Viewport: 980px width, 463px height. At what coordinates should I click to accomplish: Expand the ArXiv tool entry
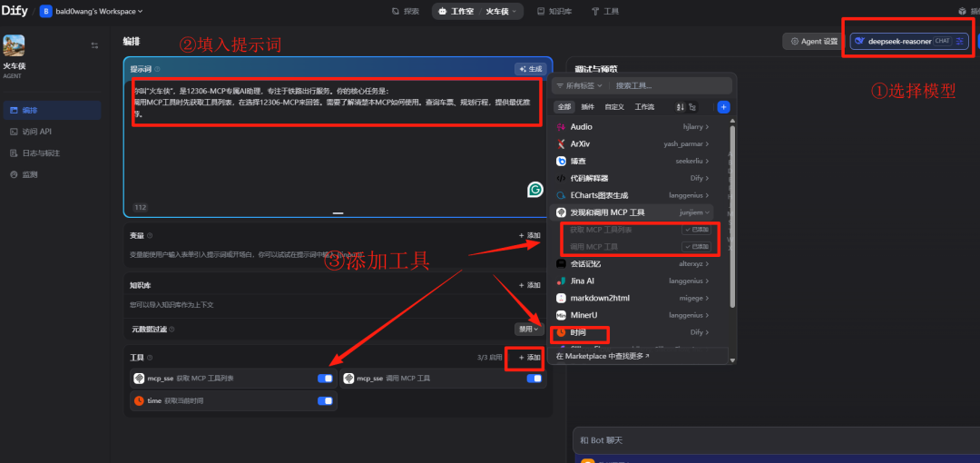pyautogui.click(x=632, y=144)
